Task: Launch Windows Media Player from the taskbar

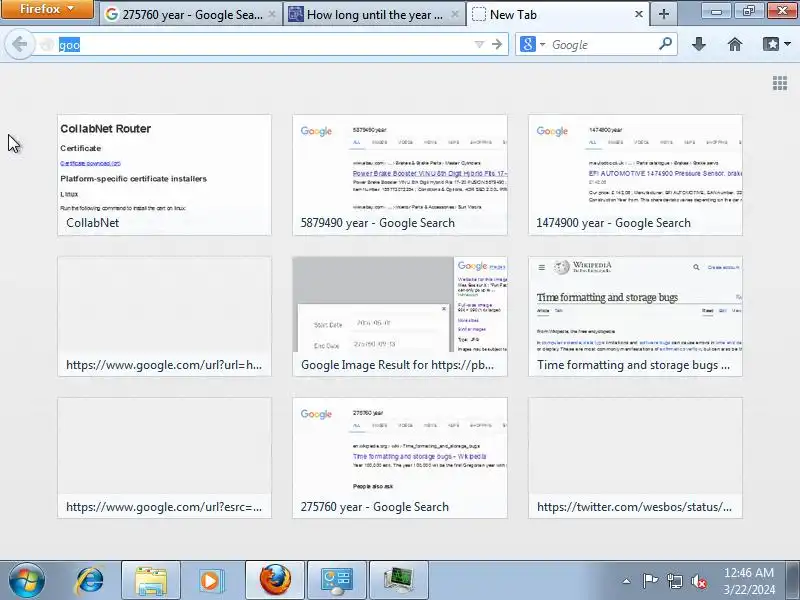Action: [x=210, y=580]
